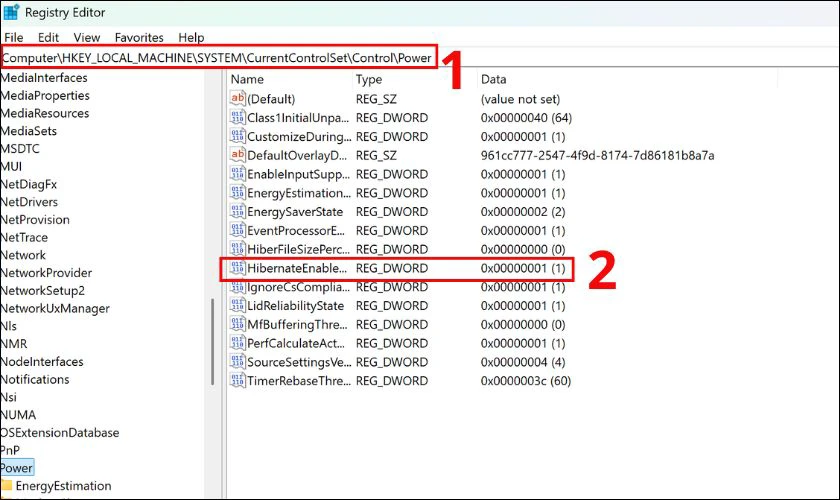Select the highlighted Power key
Screen dimensions: 840x500
(17, 468)
